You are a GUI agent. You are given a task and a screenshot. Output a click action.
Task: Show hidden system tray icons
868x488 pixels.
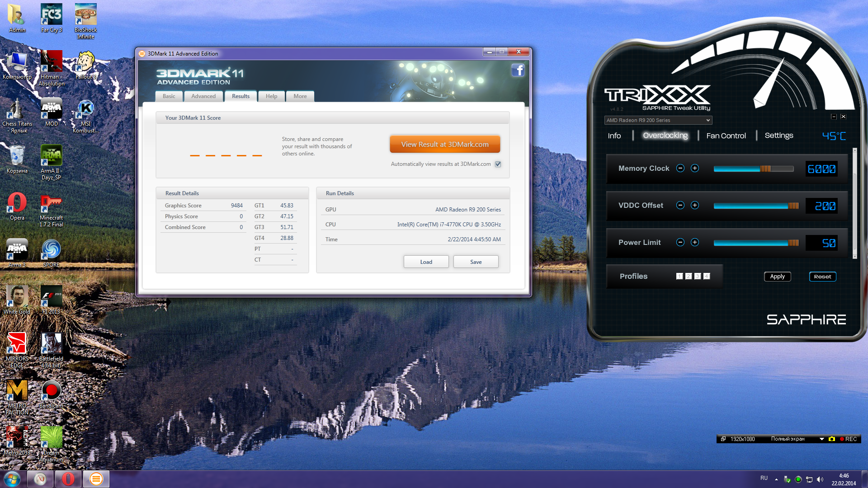(776, 479)
